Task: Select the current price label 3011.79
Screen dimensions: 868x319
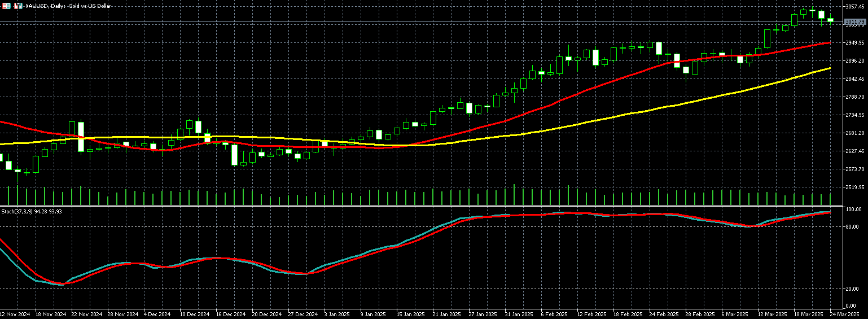Action: [855, 22]
